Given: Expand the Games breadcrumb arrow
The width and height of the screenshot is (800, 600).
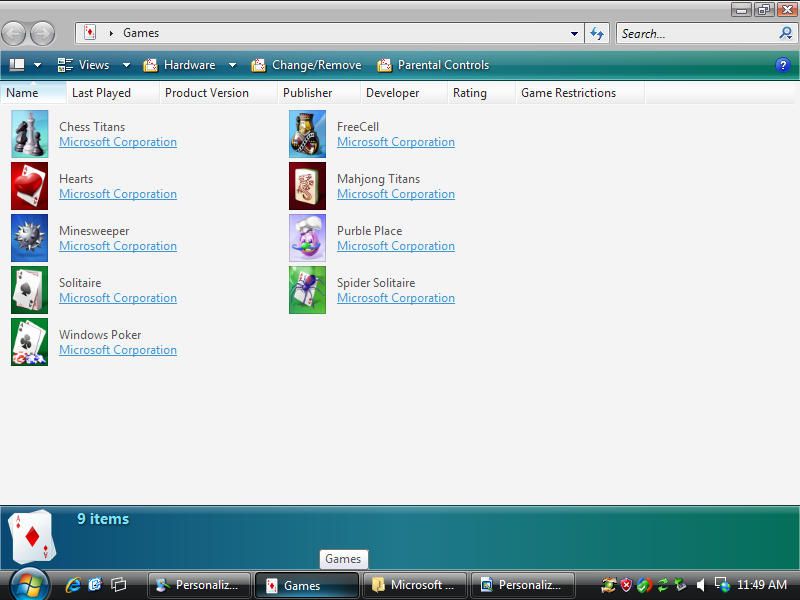Looking at the screenshot, I should (111, 33).
